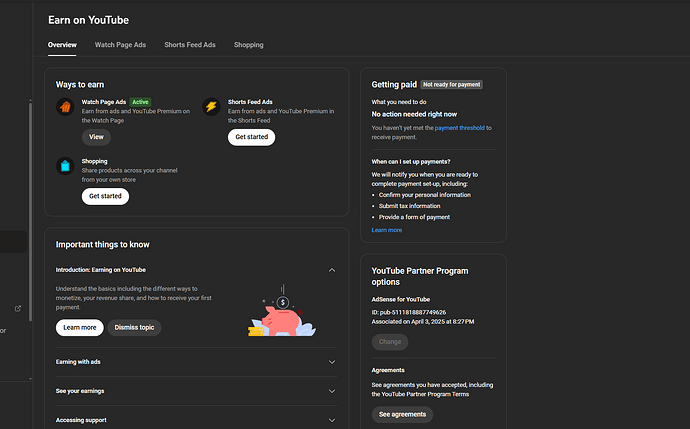Click the Earning with ads row title
Screen dimensions: 690x429
pyautogui.click(x=78, y=362)
